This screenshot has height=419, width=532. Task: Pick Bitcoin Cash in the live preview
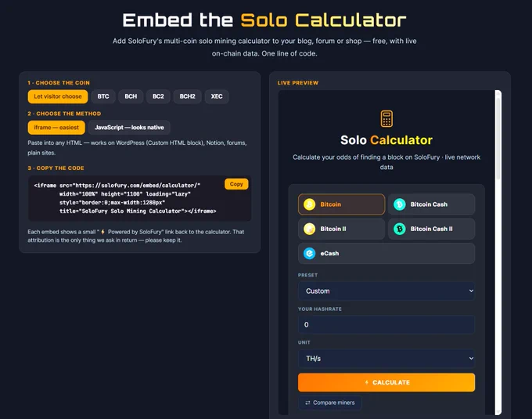[x=431, y=204]
